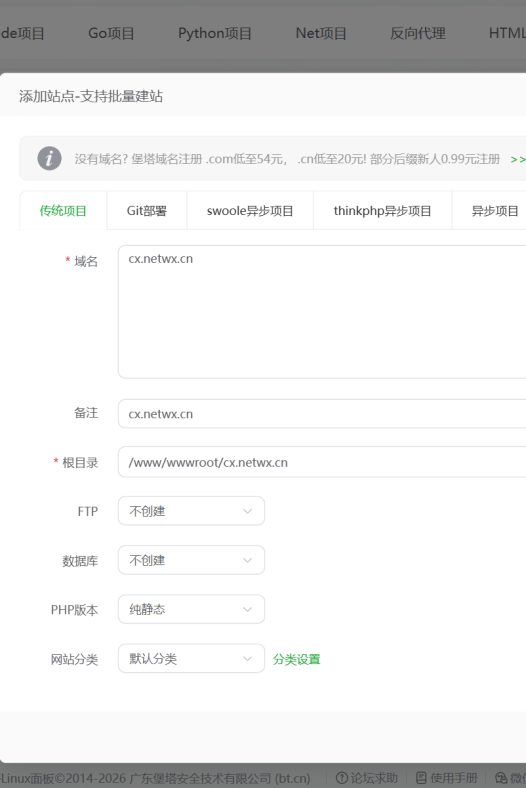Switch to the thinkphp异步项目 tab
Viewport: 526px width, 788px height.
click(382, 211)
